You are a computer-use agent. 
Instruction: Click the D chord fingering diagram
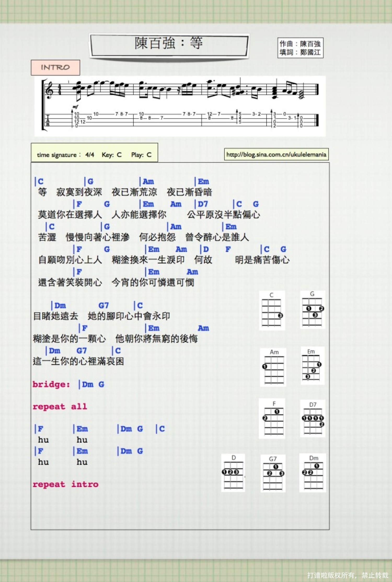tap(233, 473)
